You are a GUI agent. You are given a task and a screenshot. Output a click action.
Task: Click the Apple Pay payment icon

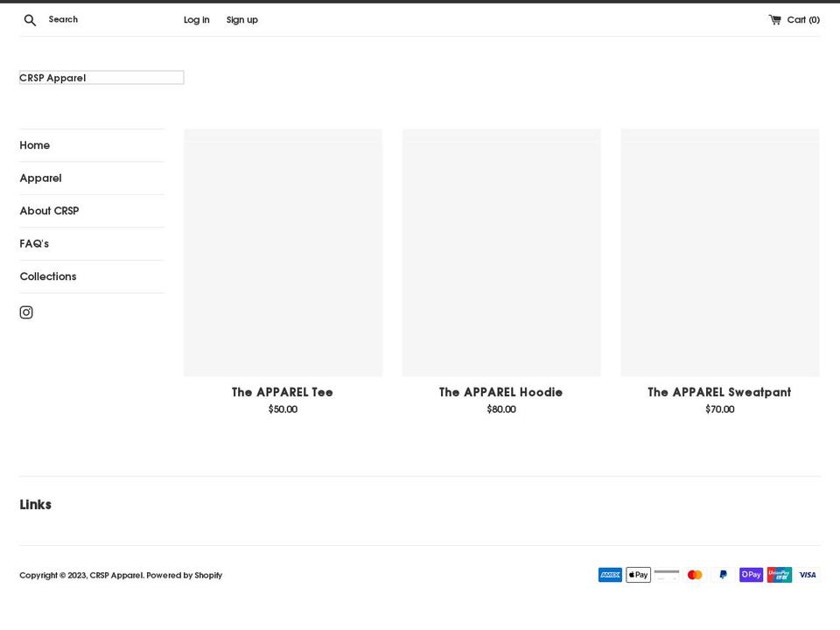click(638, 575)
